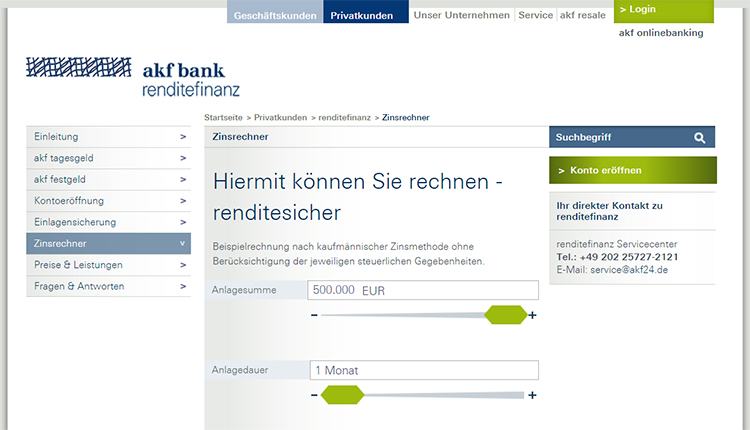Collapse the Zinsrechner sidebar chevron
The image size is (750, 430).
point(182,243)
